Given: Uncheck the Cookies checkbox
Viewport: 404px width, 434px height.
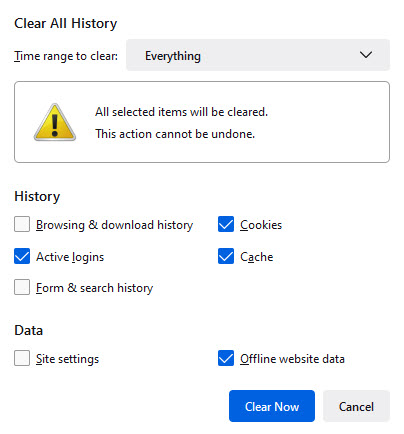Looking at the screenshot, I should pos(226,224).
